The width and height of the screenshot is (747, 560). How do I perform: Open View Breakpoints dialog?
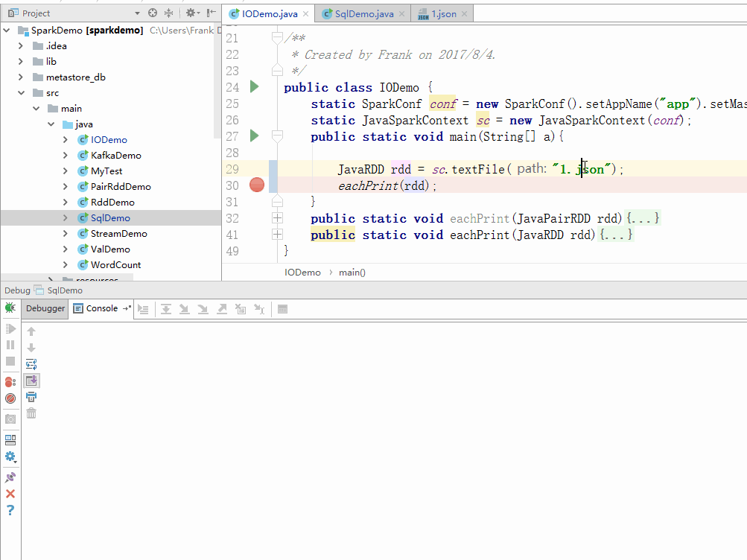pyautogui.click(x=10, y=382)
